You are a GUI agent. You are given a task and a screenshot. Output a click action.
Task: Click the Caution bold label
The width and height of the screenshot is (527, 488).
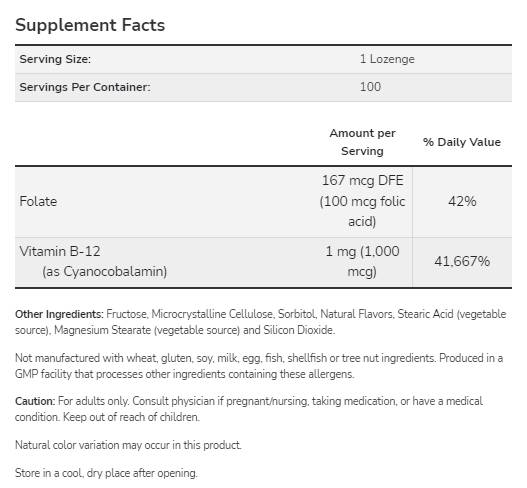click(x=35, y=401)
